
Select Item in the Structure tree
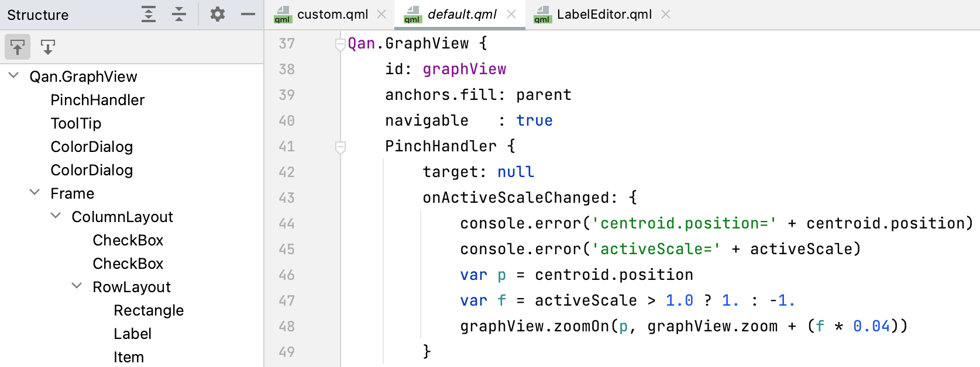(129, 357)
